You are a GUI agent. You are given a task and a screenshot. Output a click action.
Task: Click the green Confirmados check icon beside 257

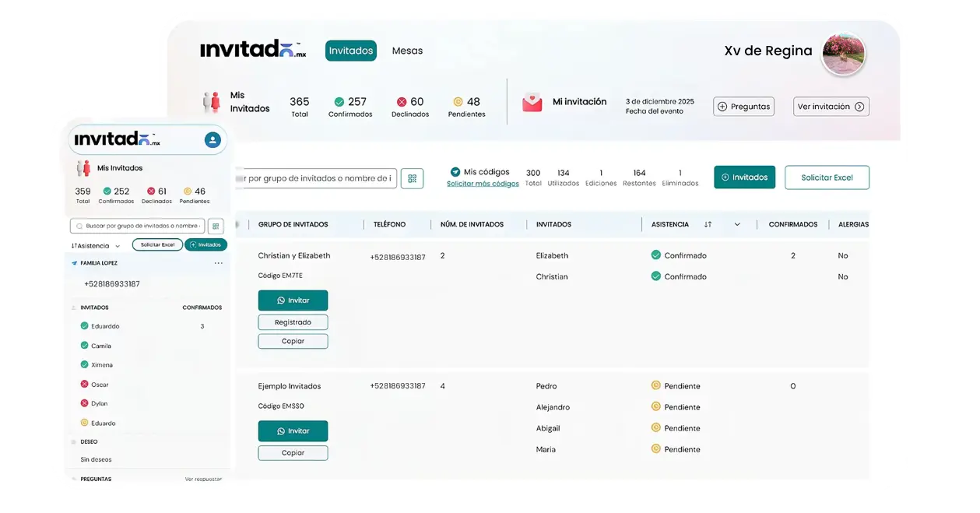pyautogui.click(x=339, y=102)
